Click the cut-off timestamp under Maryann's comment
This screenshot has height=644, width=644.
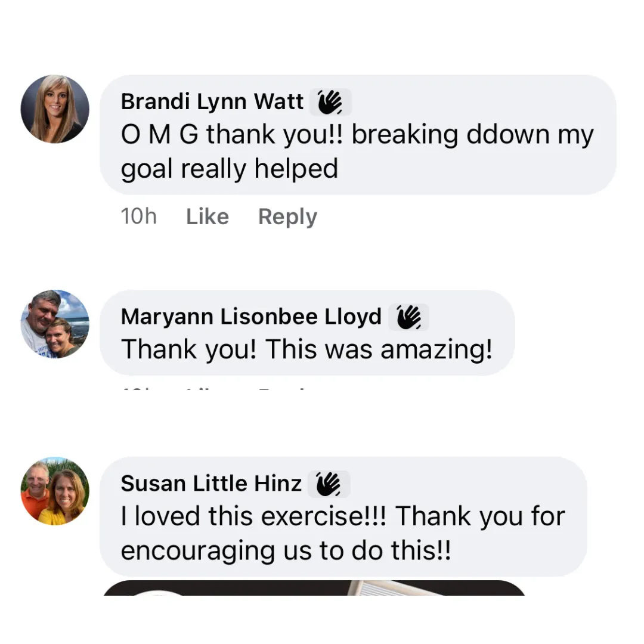tap(138, 388)
